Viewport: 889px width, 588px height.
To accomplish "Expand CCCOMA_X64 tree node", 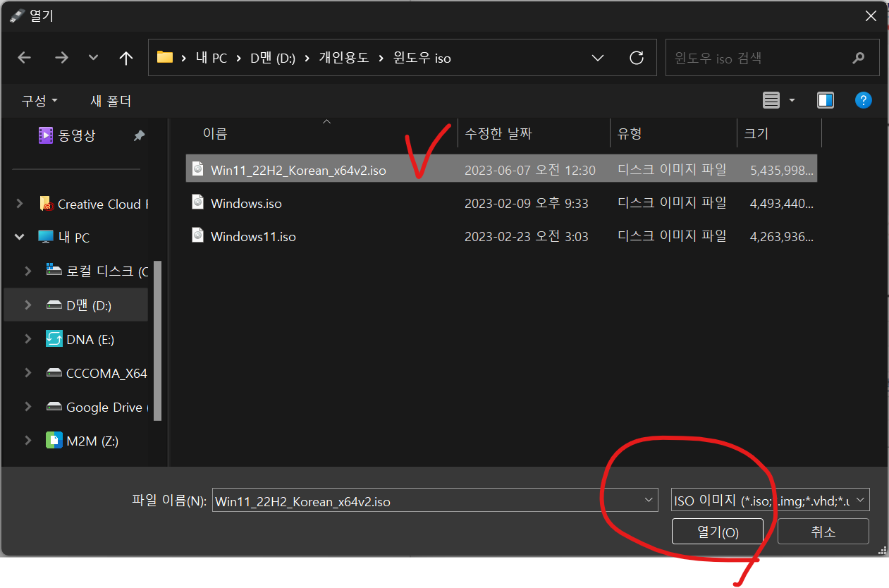I will coord(28,373).
